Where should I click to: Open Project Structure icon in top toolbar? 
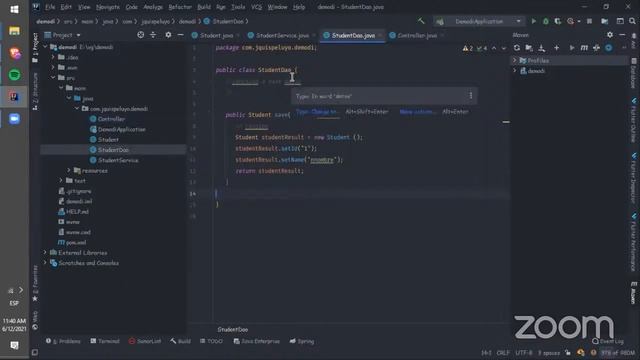pos(604,21)
